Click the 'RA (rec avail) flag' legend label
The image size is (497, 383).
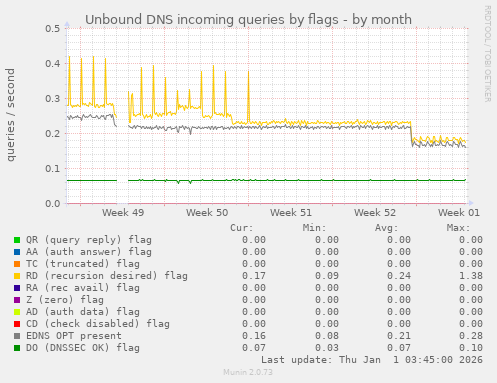pos(83,288)
